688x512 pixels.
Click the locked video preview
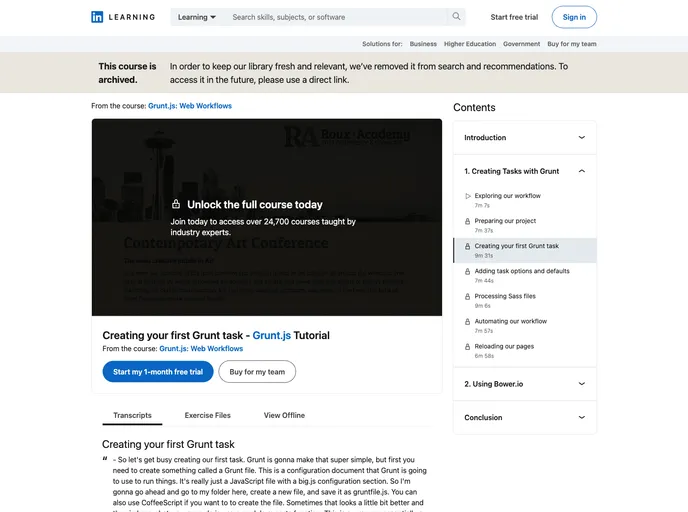(x=267, y=217)
